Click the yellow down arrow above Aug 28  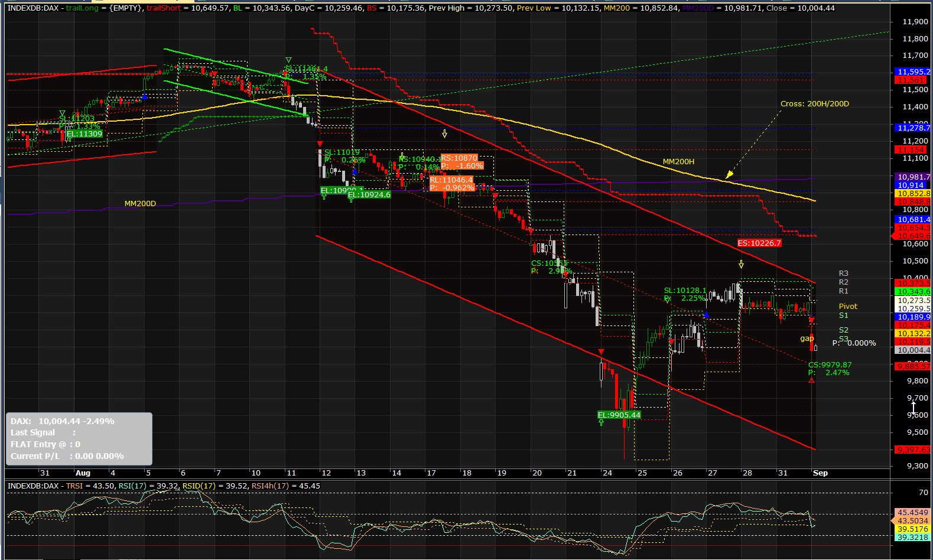pyautogui.click(x=741, y=264)
